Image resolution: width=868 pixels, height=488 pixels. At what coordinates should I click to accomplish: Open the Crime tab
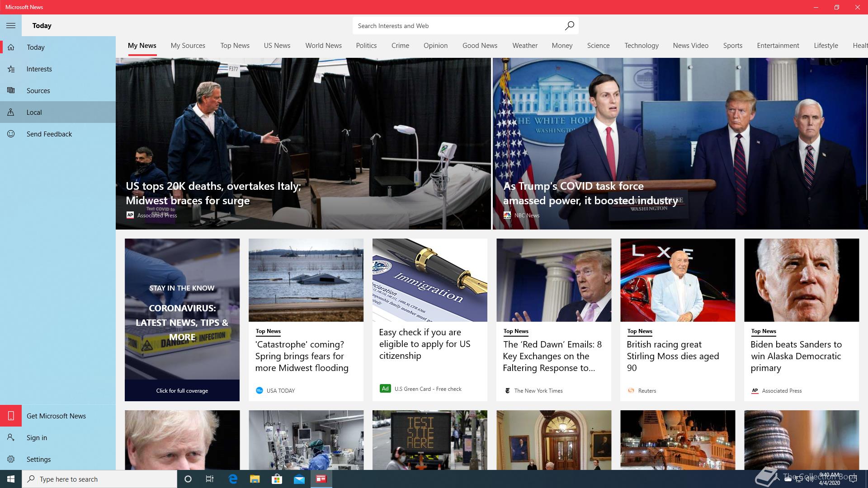tap(400, 46)
